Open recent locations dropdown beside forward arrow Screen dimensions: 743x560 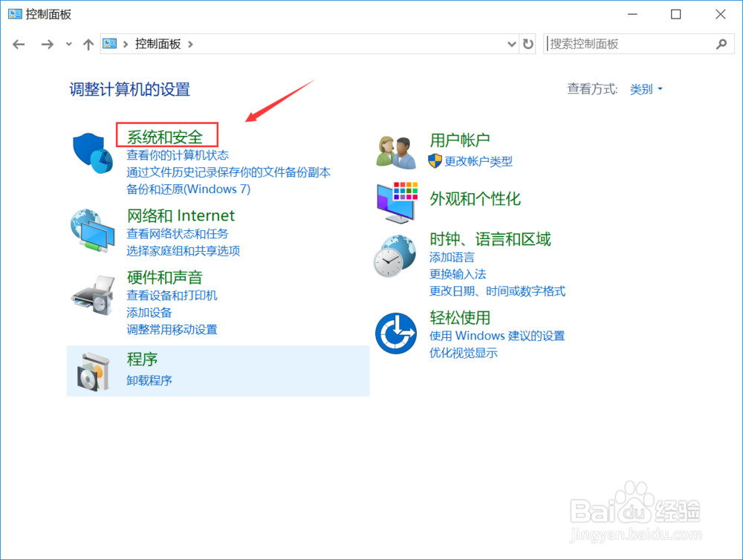(68, 44)
